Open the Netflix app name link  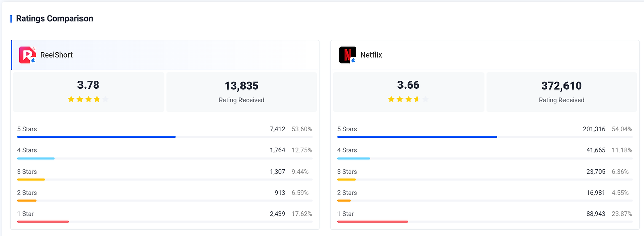(x=371, y=55)
